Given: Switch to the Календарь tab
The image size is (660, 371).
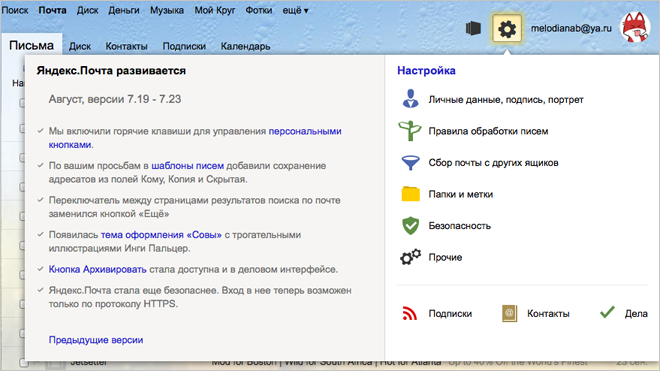Looking at the screenshot, I should [245, 46].
